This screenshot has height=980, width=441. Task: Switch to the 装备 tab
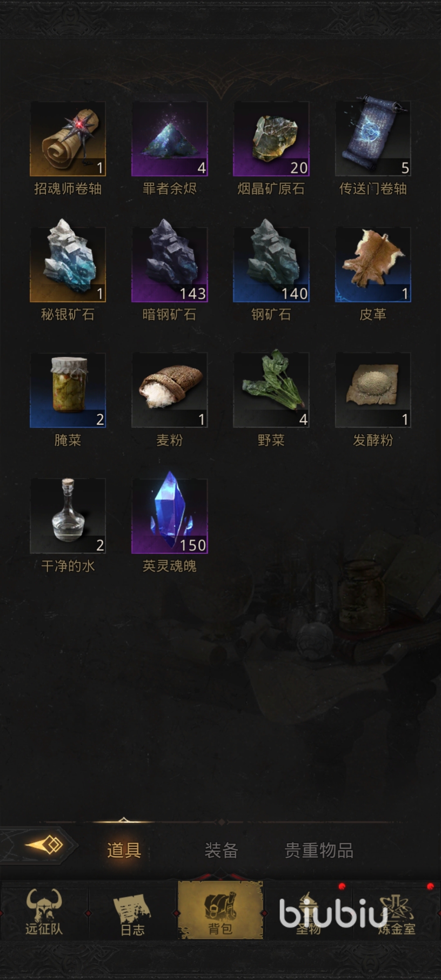click(221, 851)
